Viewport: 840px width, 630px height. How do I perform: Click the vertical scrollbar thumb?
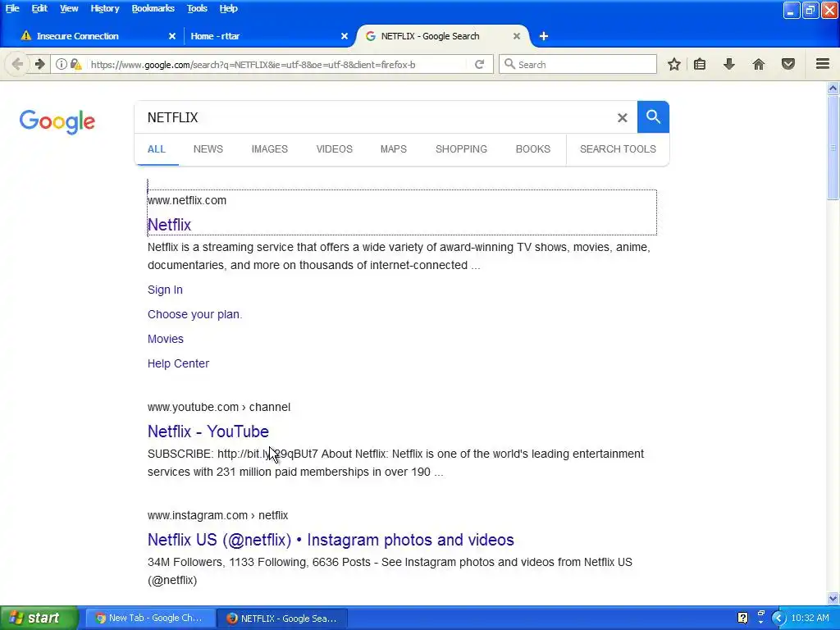click(x=833, y=148)
